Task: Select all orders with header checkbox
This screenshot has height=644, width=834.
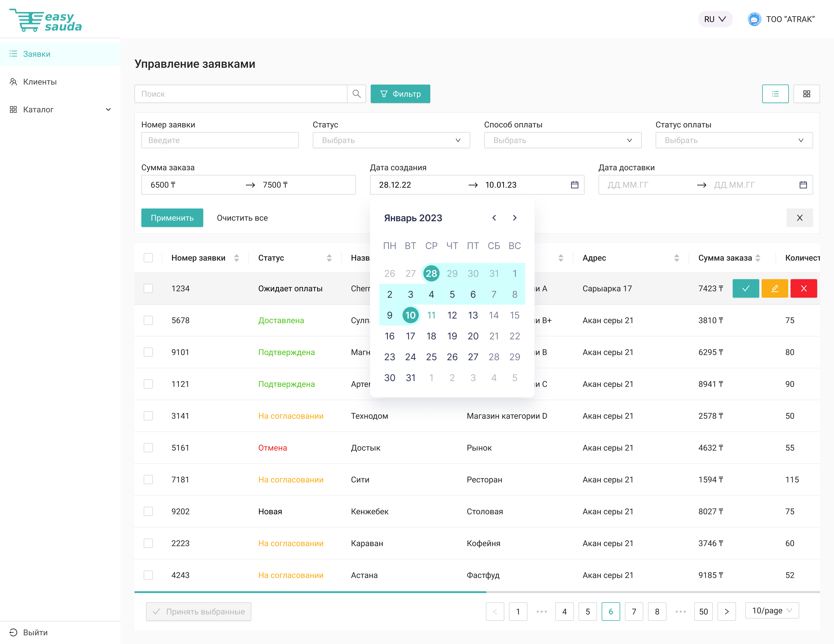Action: [148, 258]
